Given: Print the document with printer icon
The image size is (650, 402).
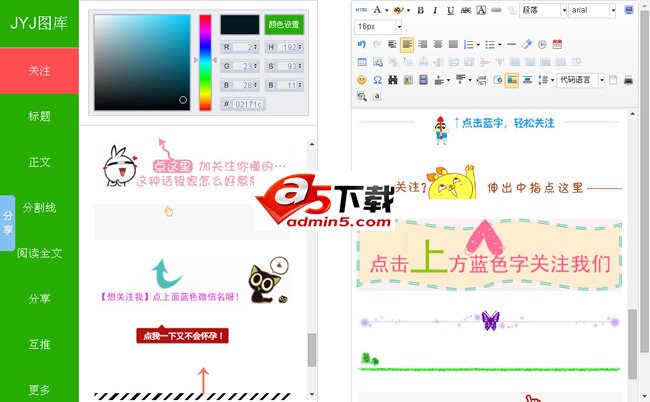Looking at the screenshot, I should pyautogui.click(x=628, y=80).
